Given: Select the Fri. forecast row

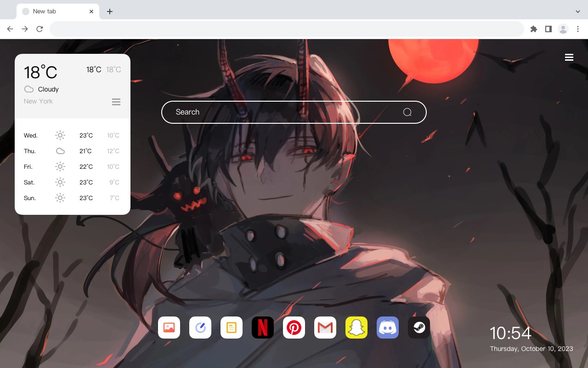Looking at the screenshot, I should 73,167.
